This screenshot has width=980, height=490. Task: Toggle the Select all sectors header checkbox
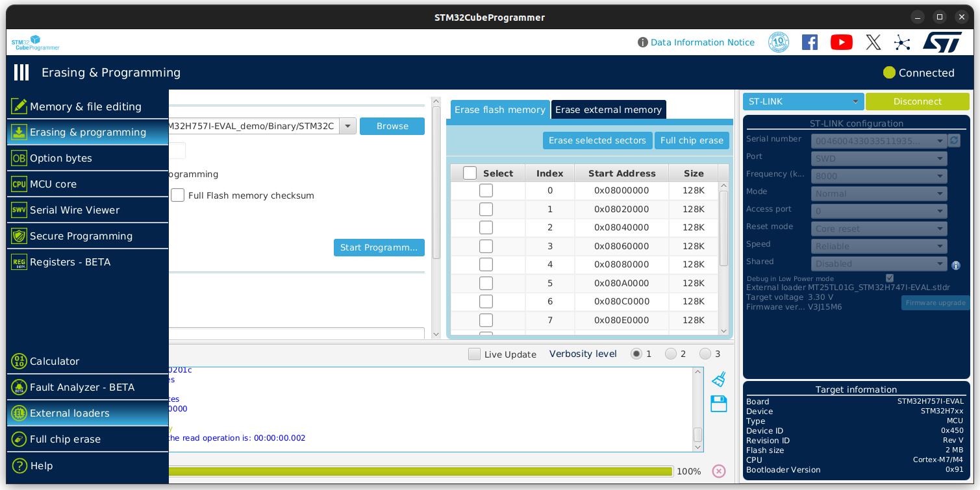click(x=470, y=173)
